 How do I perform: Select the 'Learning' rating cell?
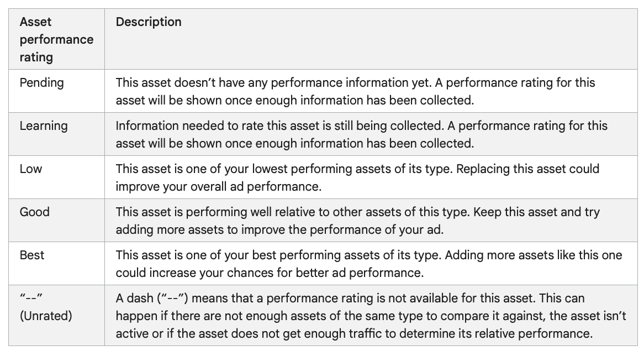[x=57, y=134]
